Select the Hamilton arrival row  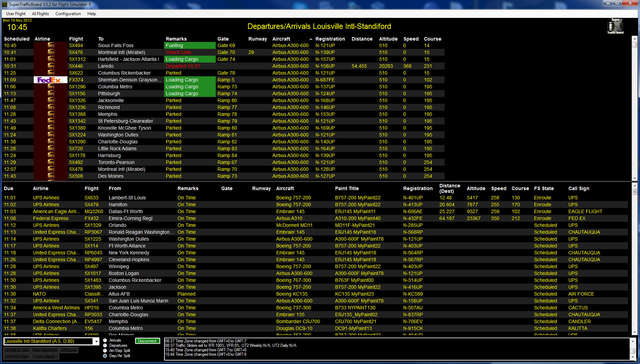(x=315, y=204)
